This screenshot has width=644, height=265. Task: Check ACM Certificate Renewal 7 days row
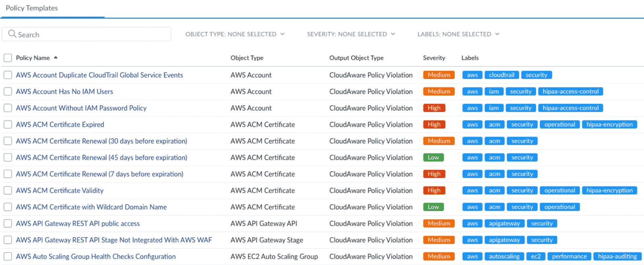(8, 174)
